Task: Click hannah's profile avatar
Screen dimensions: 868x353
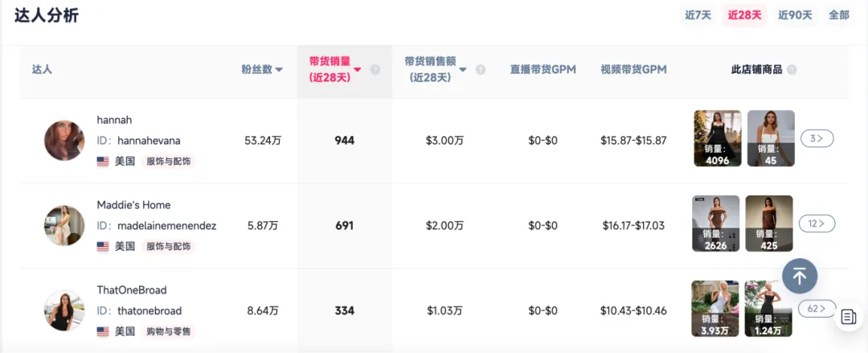Action: (x=64, y=140)
